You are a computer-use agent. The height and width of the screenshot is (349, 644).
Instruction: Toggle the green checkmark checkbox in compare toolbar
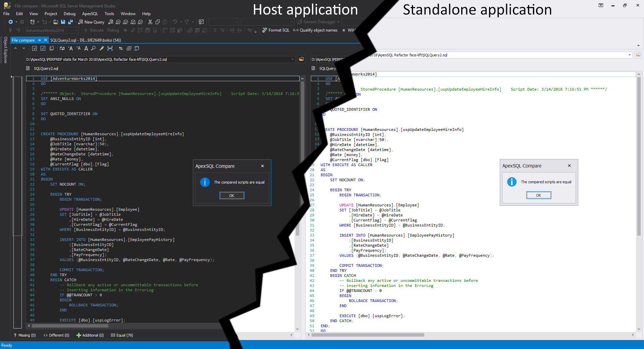click(35, 48)
